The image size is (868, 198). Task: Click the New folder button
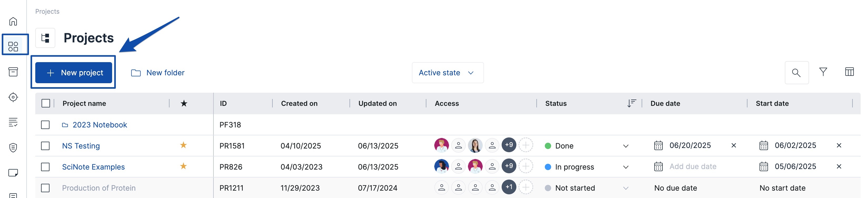tap(158, 72)
